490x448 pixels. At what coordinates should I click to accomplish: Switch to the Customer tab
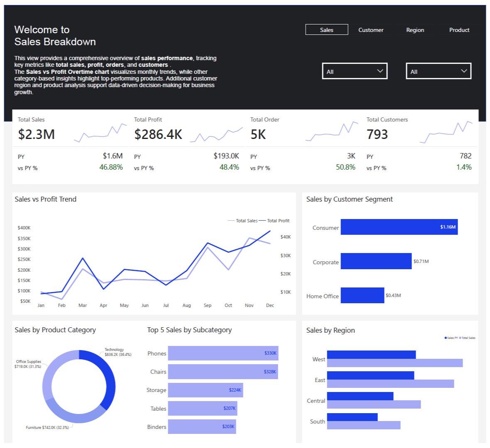[371, 30]
